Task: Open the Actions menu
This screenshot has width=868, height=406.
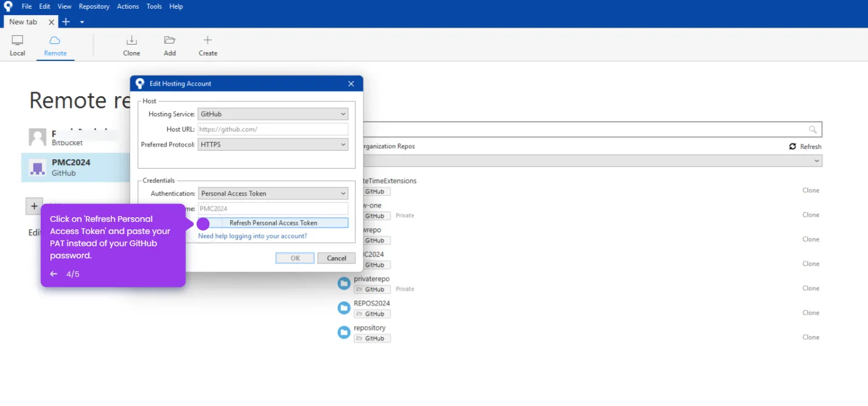Action: point(128,6)
